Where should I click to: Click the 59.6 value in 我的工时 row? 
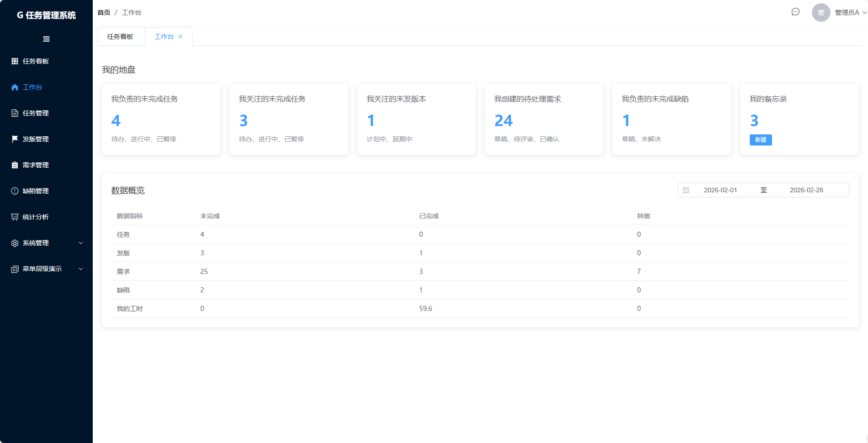[426, 309]
